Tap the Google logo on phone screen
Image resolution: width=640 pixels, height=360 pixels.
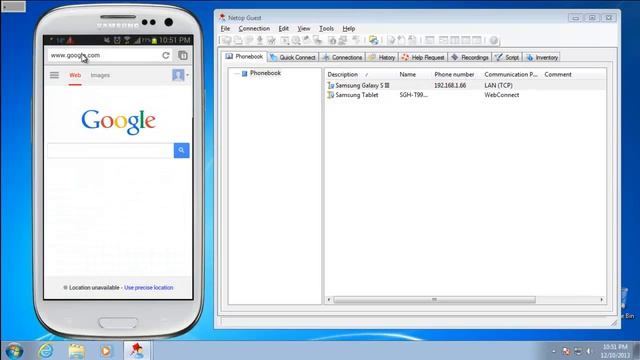118,121
